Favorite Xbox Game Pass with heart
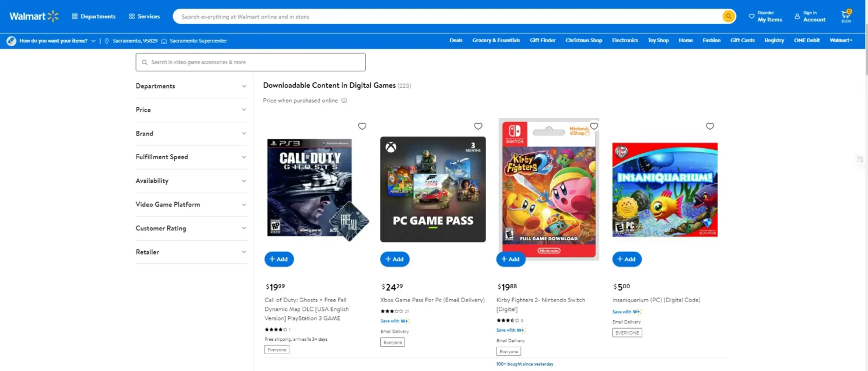The width and height of the screenshot is (868, 371). point(478,126)
